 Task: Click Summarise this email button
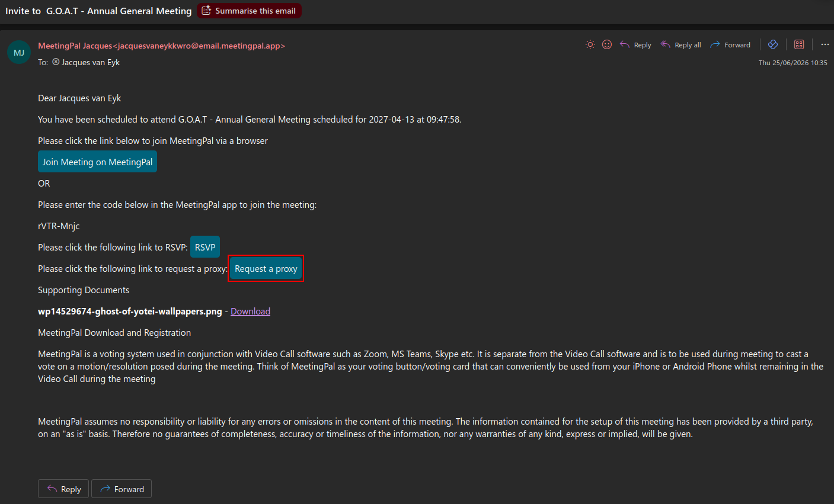tap(249, 11)
